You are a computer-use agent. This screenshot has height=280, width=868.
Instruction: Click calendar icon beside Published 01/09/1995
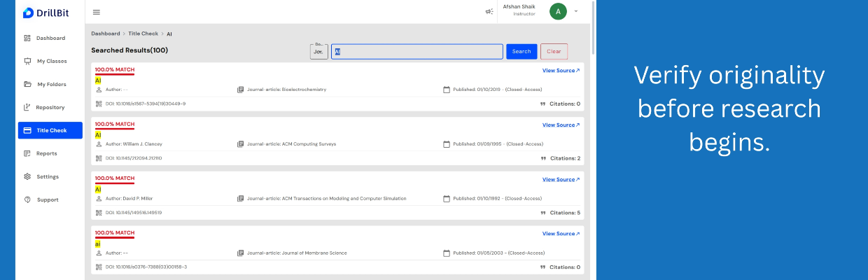(x=447, y=144)
